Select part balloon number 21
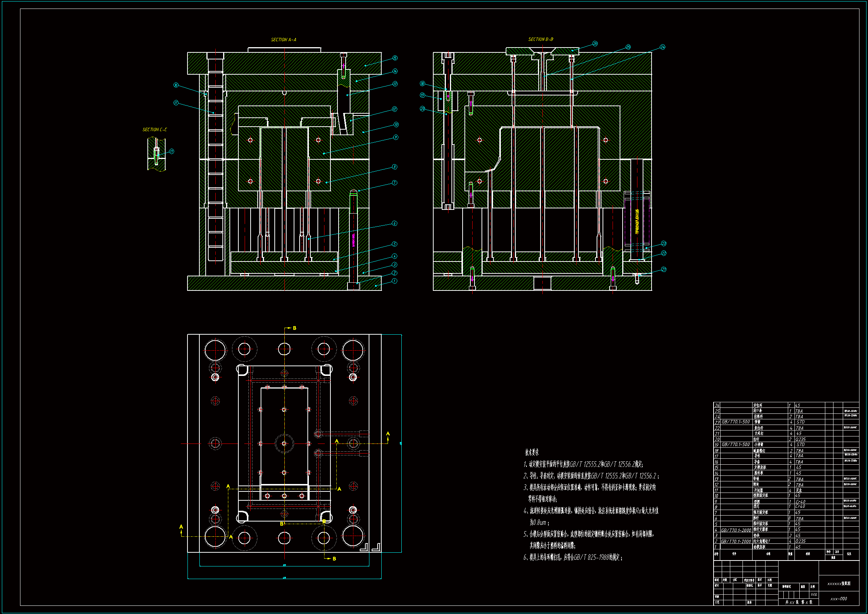 (664, 270)
